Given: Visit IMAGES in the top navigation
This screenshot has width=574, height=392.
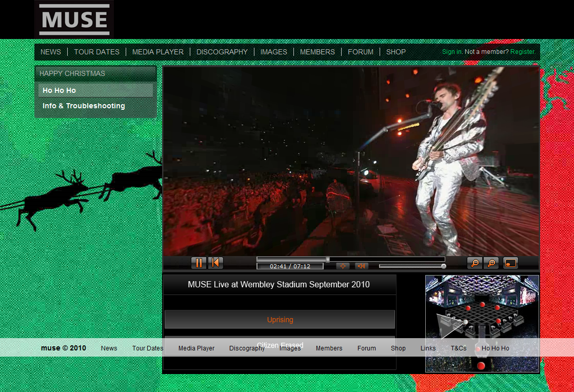Looking at the screenshot, I should [274, 52].
